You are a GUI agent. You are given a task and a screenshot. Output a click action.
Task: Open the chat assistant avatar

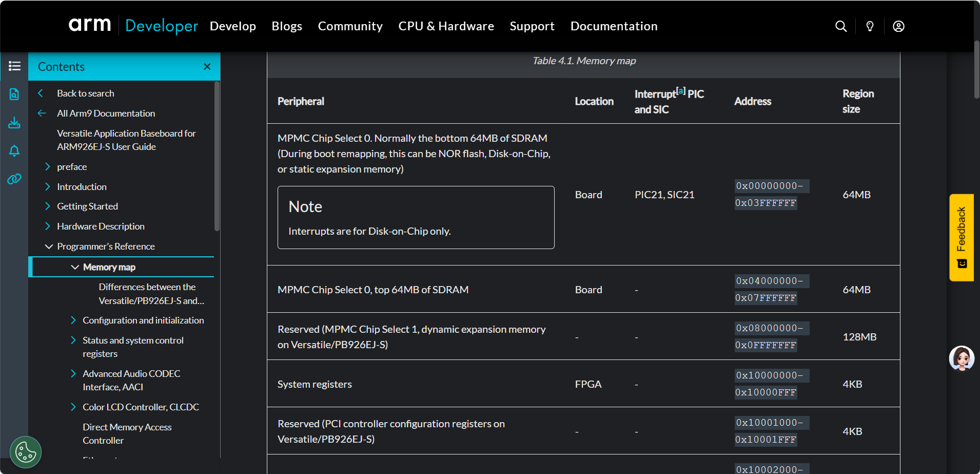pyautogui.click(x=962, y=358)
